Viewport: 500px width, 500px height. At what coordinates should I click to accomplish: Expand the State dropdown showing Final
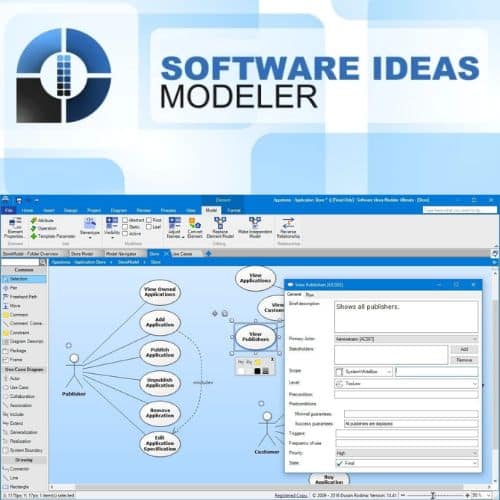[407, 463]
